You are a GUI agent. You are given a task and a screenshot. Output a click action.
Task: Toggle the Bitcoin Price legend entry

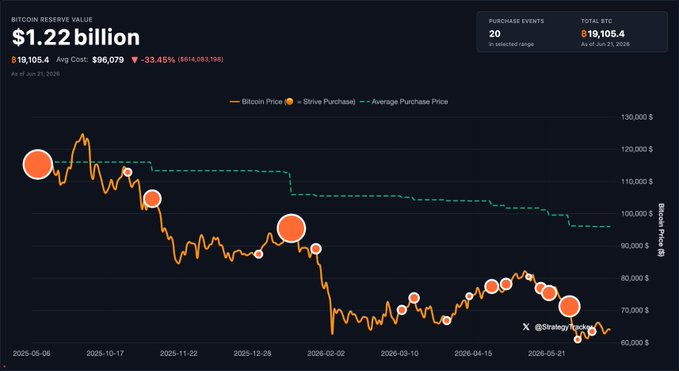point(292,102)
